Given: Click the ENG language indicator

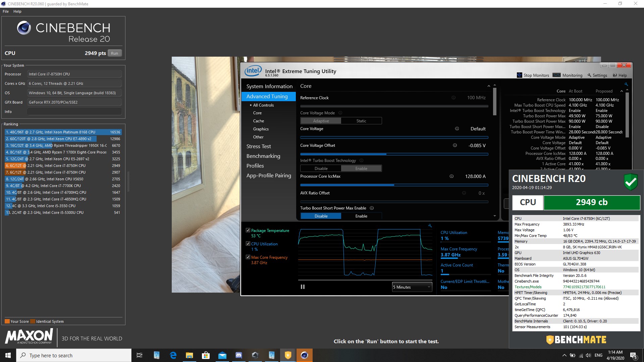Looking at the screenshot, I should (598, 355).
